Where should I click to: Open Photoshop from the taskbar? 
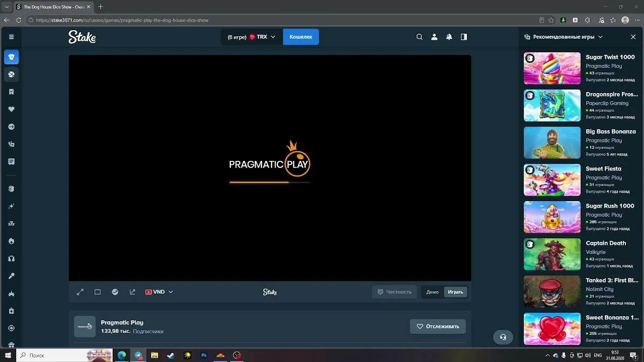pos(204,355)
